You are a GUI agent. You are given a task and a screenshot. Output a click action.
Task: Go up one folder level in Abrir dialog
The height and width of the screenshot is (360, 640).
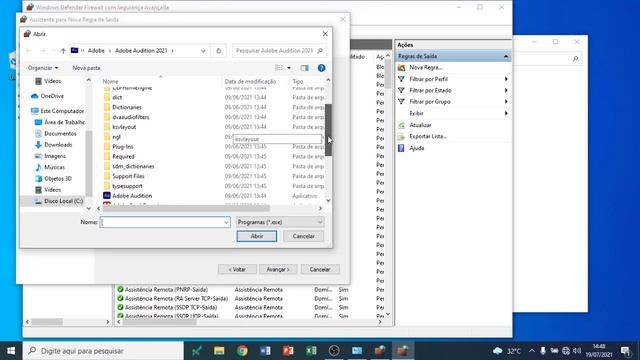[x=63, y=51]
